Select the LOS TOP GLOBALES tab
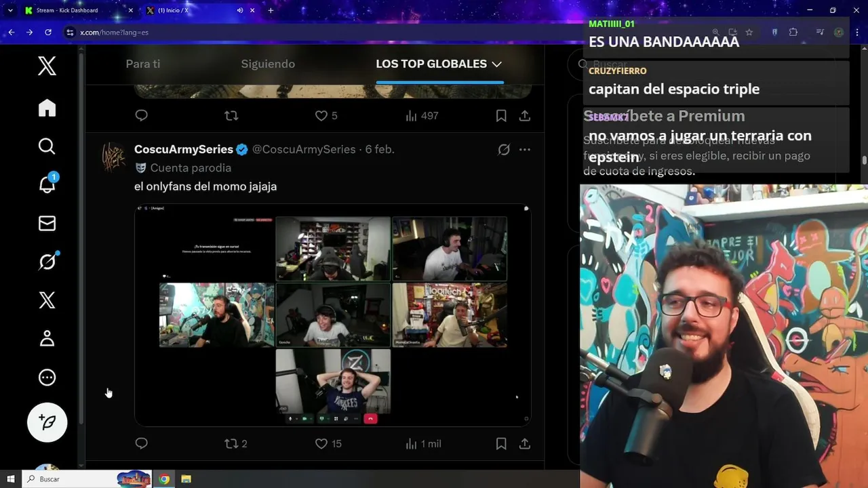This screenshot has height=488, width=868. 431,64
